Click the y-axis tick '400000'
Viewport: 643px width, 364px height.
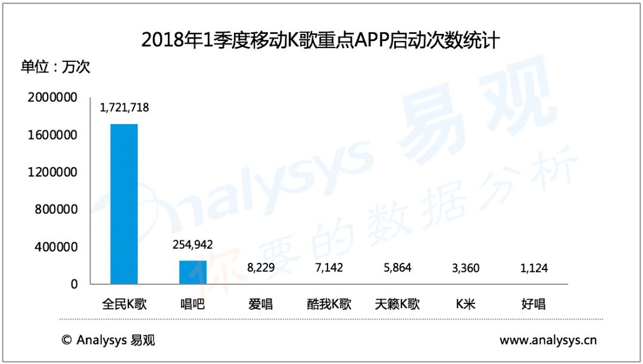[56, 247]
